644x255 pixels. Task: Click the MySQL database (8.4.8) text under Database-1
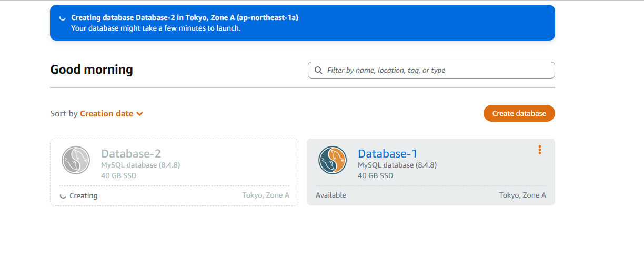pyautogui.click(x=397, y=165)
